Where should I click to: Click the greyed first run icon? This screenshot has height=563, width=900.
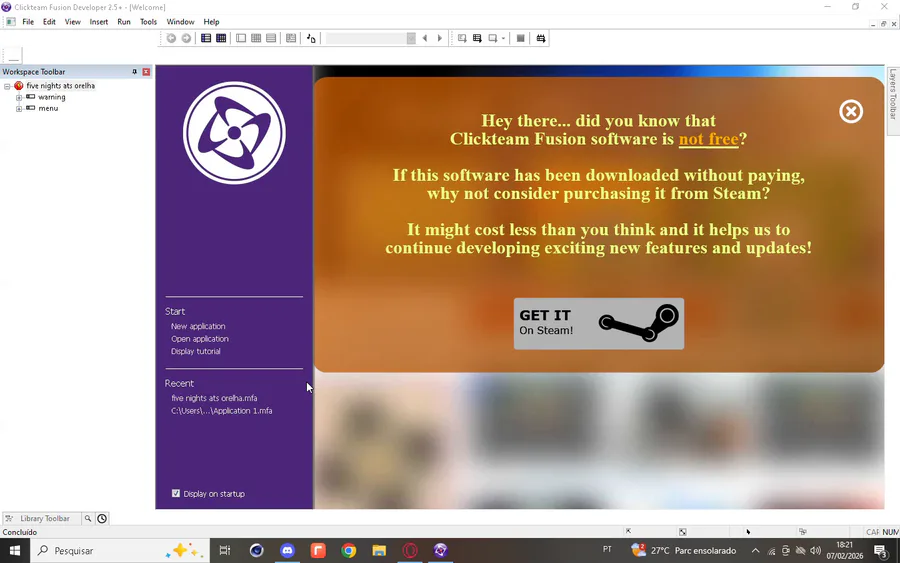point(462,38)
